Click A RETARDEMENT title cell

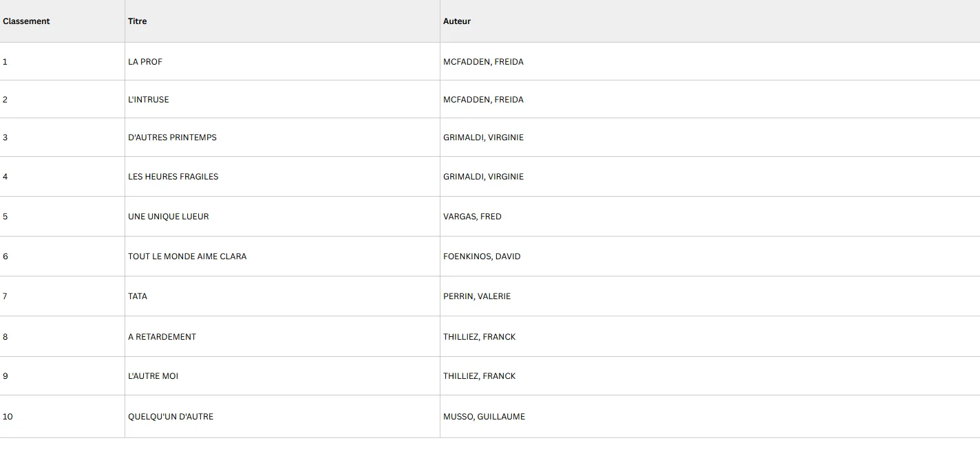click(x=282, y=337)
